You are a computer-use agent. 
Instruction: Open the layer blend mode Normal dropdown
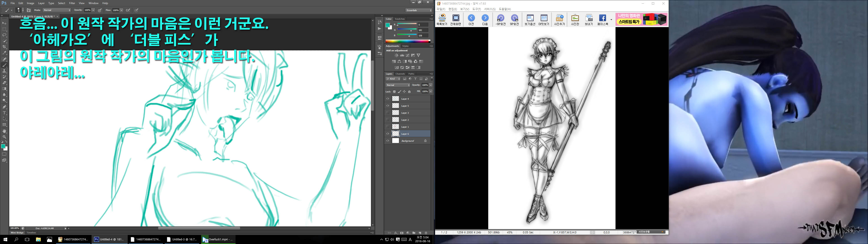click(x=398, y=85)
